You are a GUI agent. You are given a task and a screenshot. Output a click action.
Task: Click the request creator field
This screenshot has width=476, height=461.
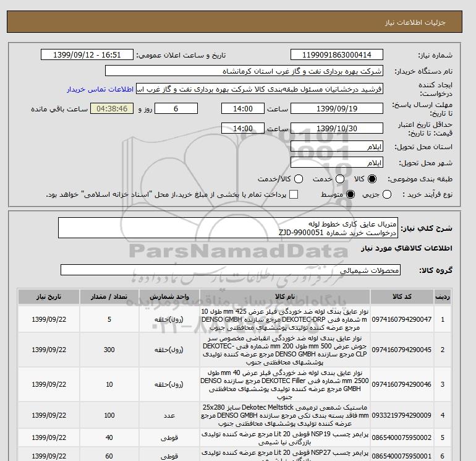(260, 89)
